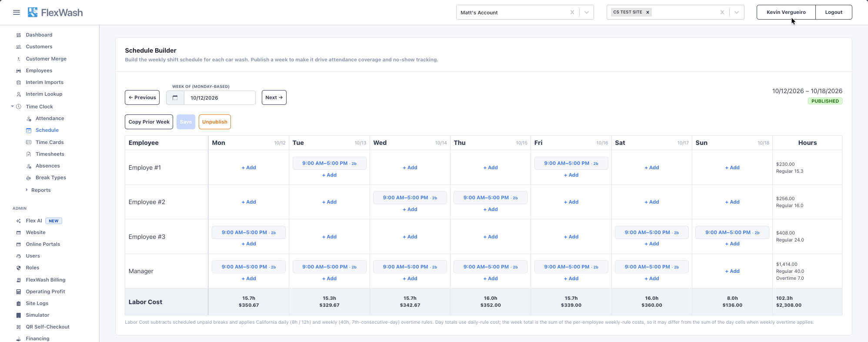Viewport: 868px width, 342px height.
Task: Open the Matt's Account dropdown arrow
Action: [587, 13]
